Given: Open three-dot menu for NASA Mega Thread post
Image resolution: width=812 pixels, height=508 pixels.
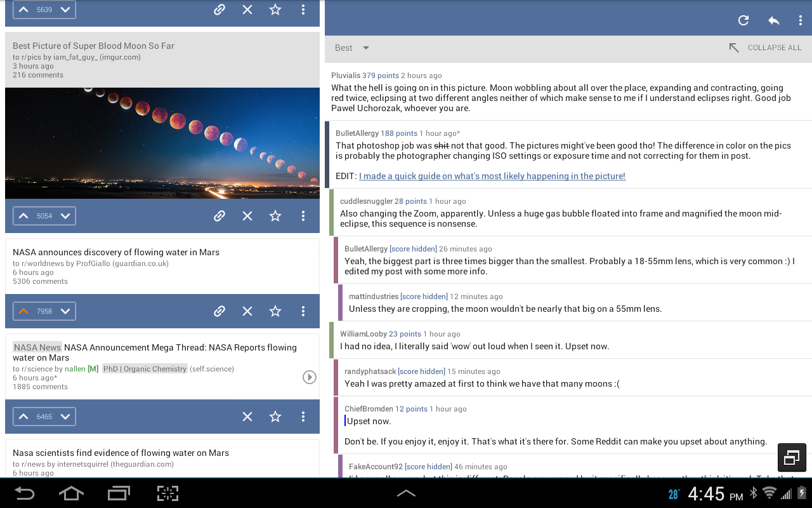Looking at the screenshot, I should (303, 417).
